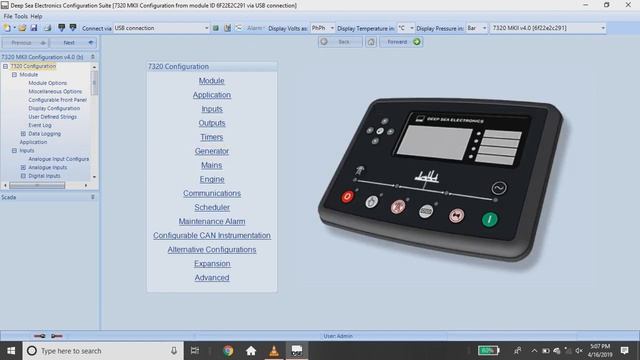Click the DSE Configuration Suite taskbar icon
This screenshot has height=360, width=640.
[297, 351]
